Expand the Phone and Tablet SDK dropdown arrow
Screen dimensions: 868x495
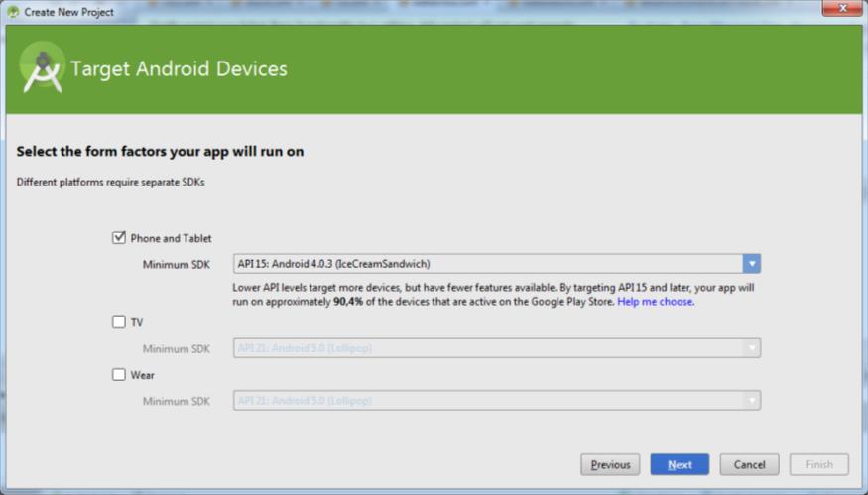(x=752, y=264)
